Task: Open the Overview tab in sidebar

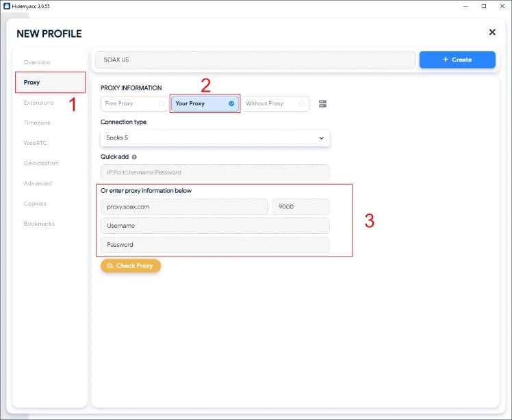Action: [37, 62]
